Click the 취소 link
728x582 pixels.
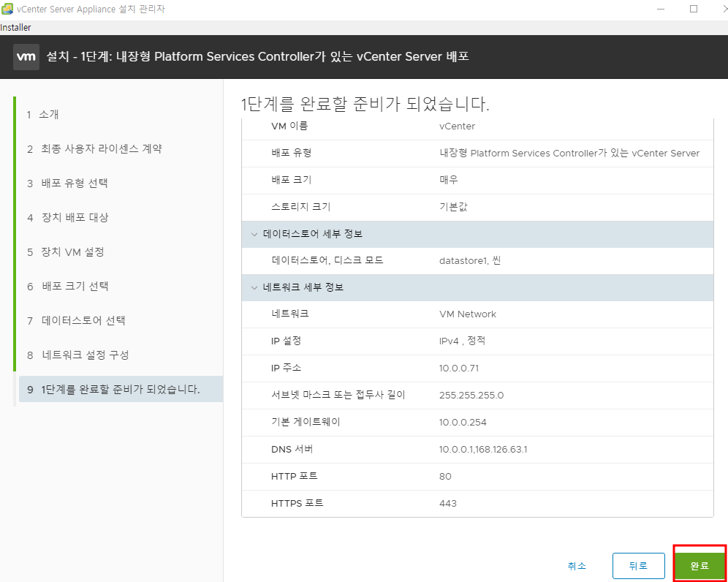point(577,566)
